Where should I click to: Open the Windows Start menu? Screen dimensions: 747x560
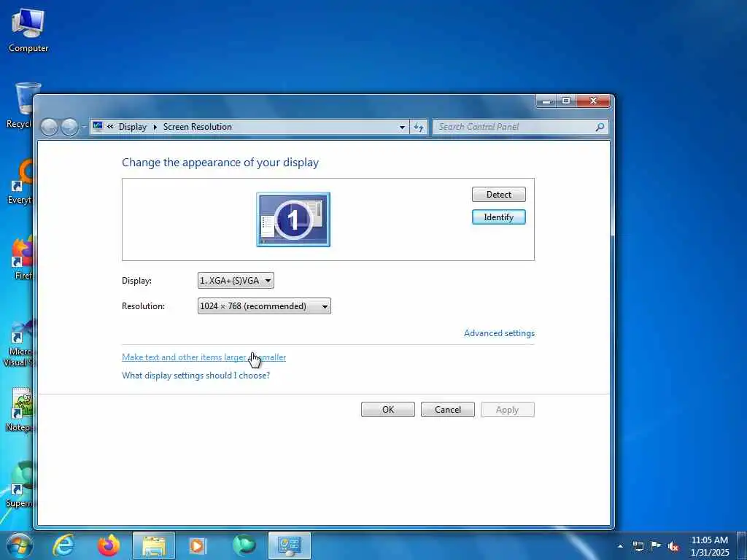click(20, 545)
